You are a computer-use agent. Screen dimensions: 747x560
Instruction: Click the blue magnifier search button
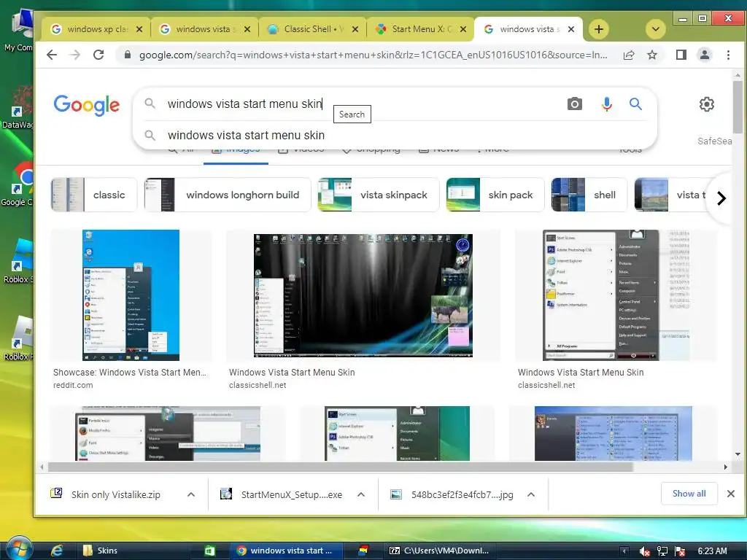(x=635, y=104)
